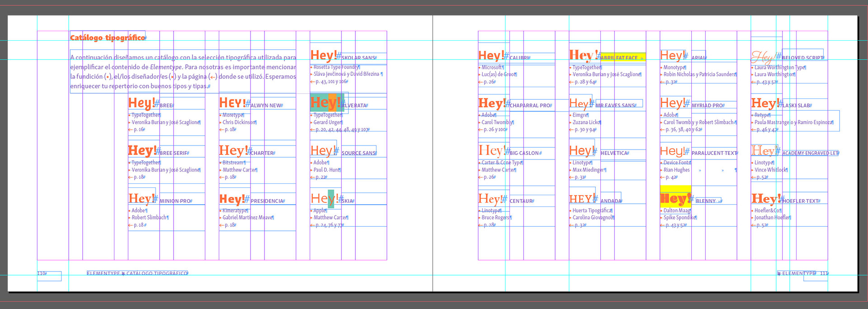Select page reference 'p. 36, 38, 40 y 62'
The image size is (868, 309).
pyautogui.click(x=684, y=130)
